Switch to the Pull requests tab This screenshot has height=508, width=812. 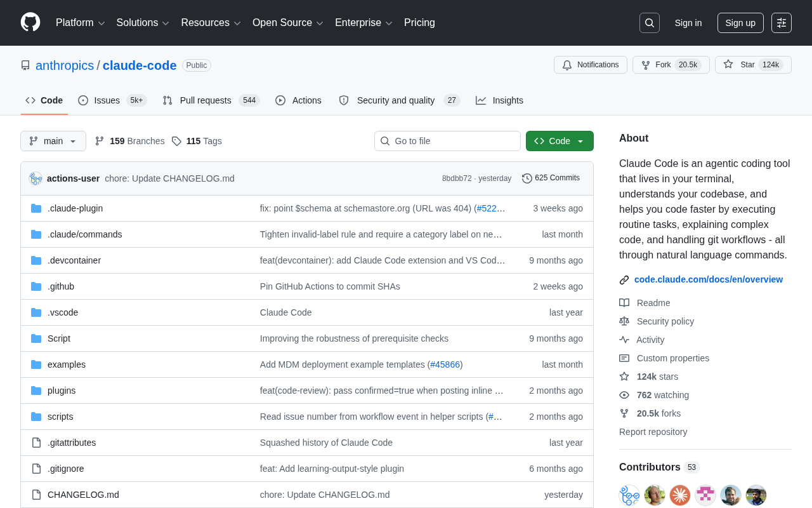pos(211,100)
